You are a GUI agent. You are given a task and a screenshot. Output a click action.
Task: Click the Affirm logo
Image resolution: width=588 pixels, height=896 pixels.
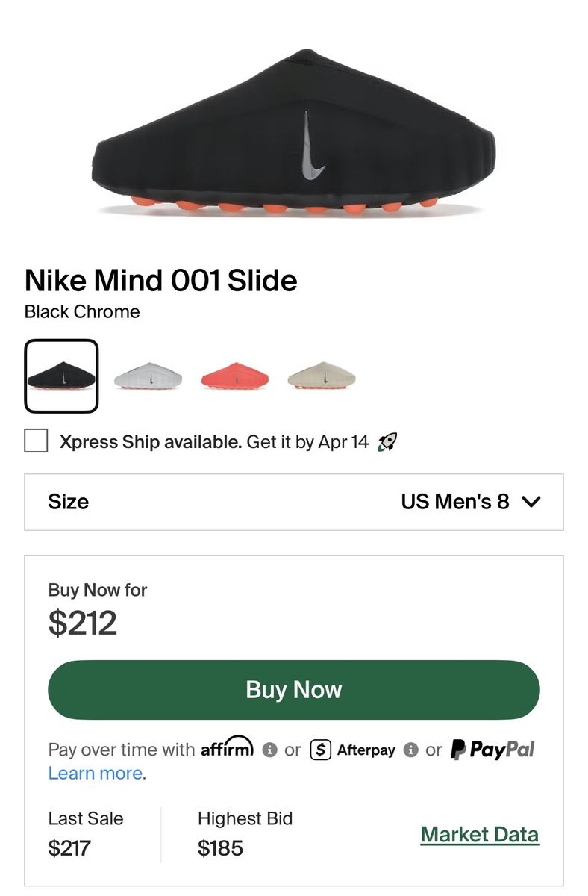tap(227, 748)
